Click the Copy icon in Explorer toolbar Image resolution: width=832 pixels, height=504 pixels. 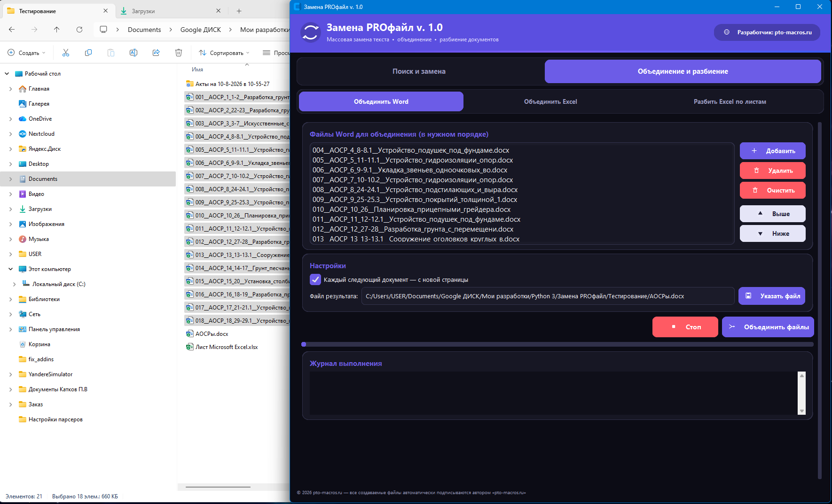coord(88,53)
